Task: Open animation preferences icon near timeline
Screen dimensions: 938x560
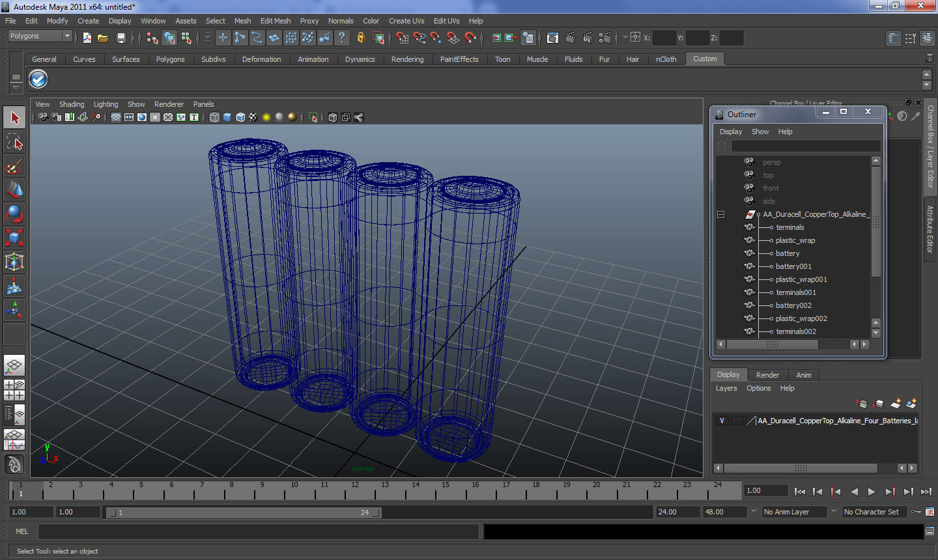Action: [x=930, y=512]
